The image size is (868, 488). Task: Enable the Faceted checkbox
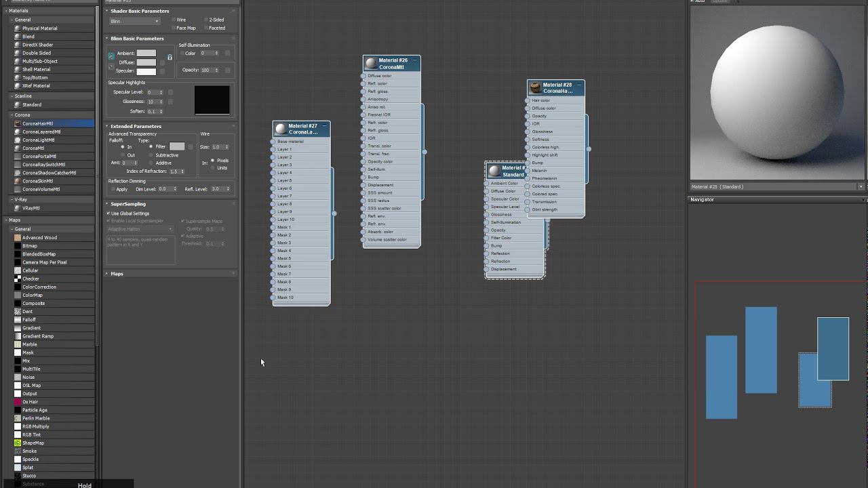[206, 28]
